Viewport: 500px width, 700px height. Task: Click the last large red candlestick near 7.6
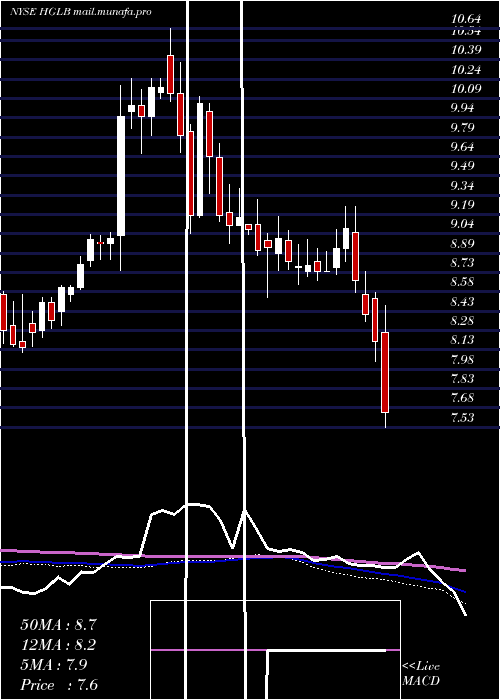click(385, 372)
